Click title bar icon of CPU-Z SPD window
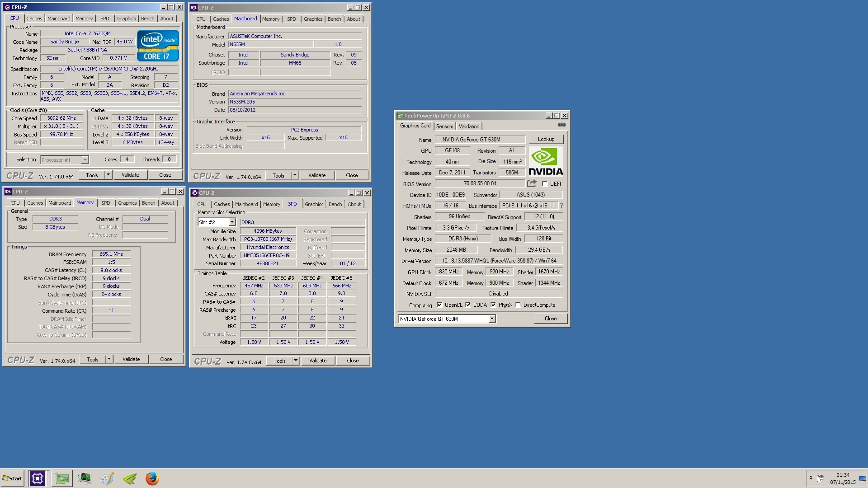868x488 pixels. click(x=195, y=193)
